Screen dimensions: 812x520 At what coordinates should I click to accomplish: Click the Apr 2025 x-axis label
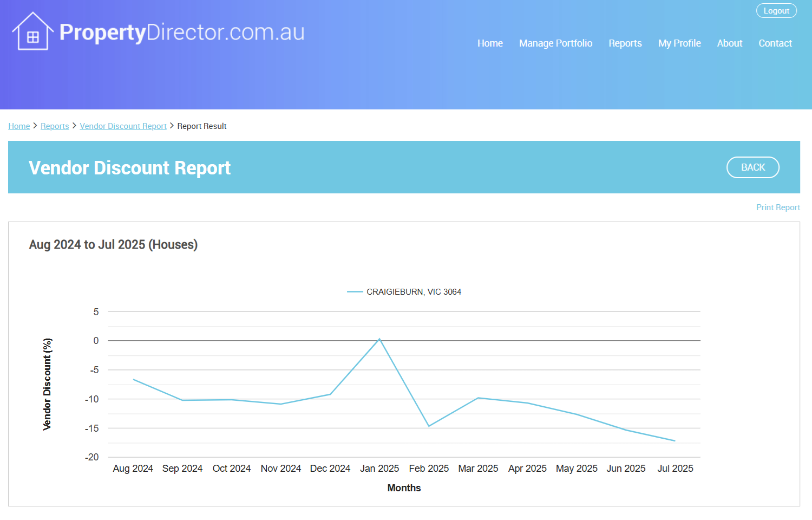click(527, 469)
